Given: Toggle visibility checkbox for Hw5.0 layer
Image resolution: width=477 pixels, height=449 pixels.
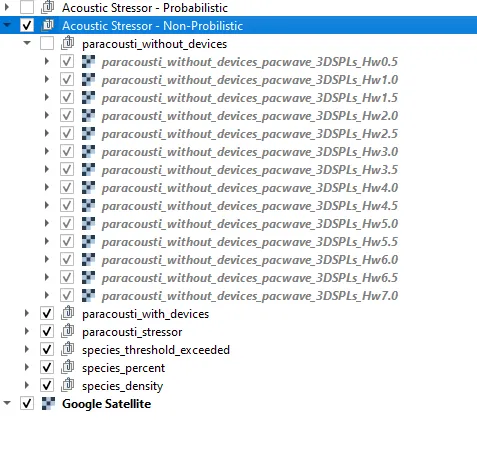Looking at the screenshot, I should pyautogui.click(x=67, y=224).
